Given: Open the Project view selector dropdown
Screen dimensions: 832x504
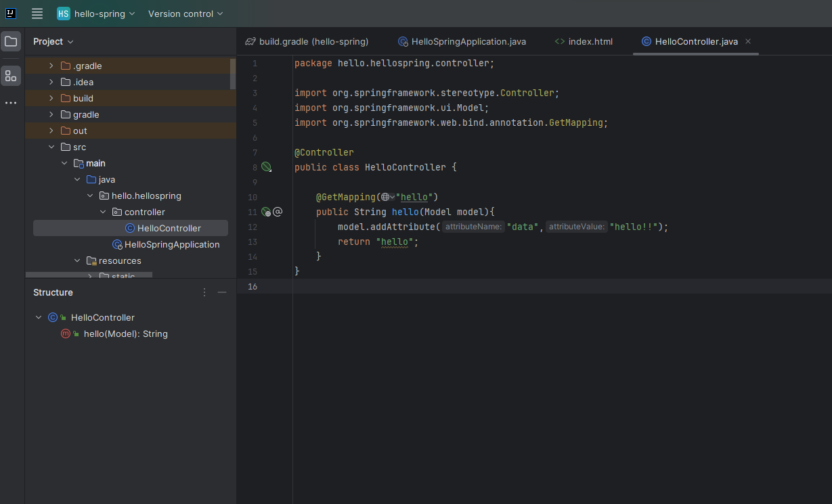Looking at the screenshot, I should (x=53, y=41).
